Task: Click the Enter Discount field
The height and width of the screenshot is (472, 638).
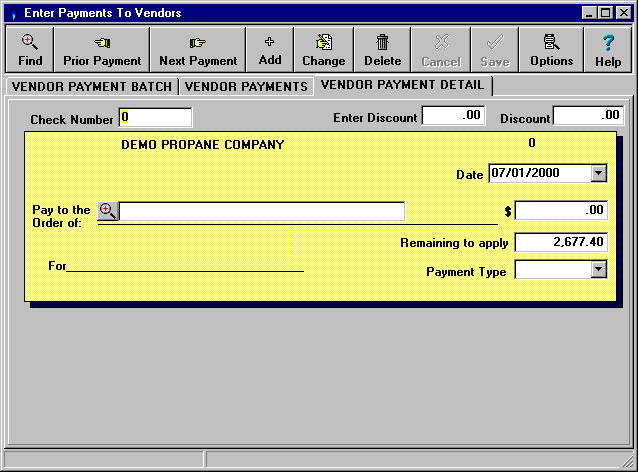Action: pyautogui.click(x=453, y=116)
